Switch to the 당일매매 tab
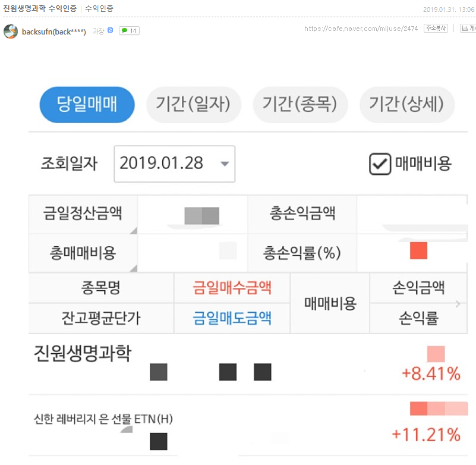Viewport: 476px width, 465px height. point(87,105)
